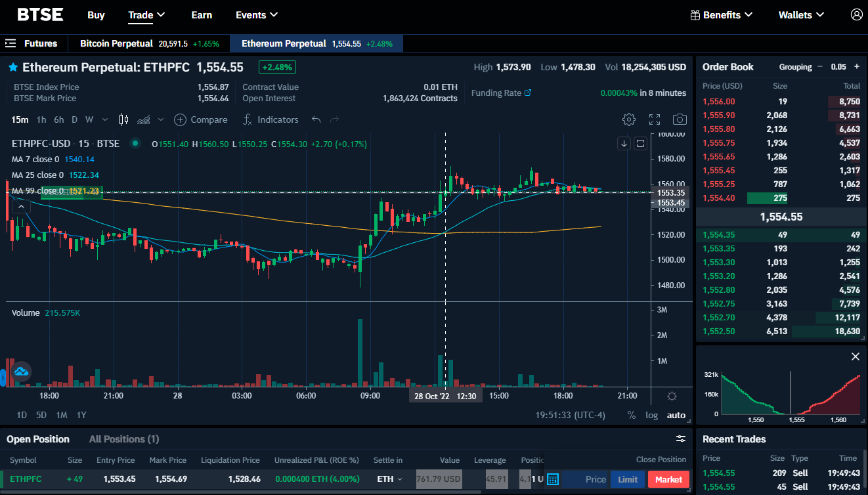
Task: Set chart date range to 1M
Action: pyautogui.click(x=62, y=415)
